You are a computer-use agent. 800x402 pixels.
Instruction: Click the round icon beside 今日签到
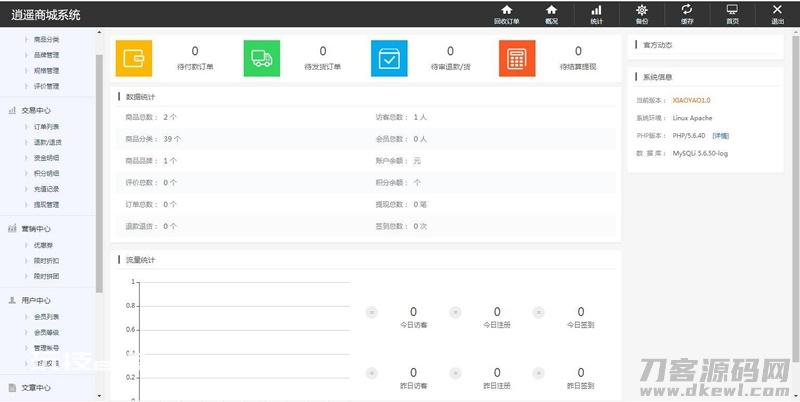click(x=539, y=312)
